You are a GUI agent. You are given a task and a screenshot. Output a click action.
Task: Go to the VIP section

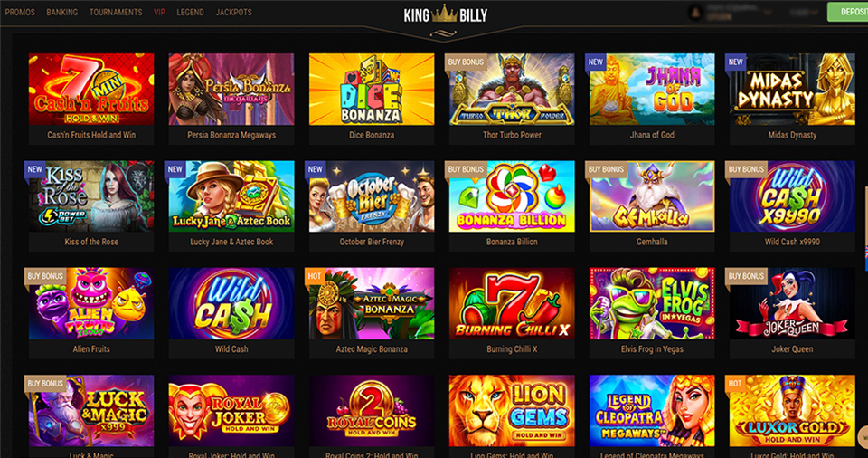pyautogui.click(x=159, y=12)
